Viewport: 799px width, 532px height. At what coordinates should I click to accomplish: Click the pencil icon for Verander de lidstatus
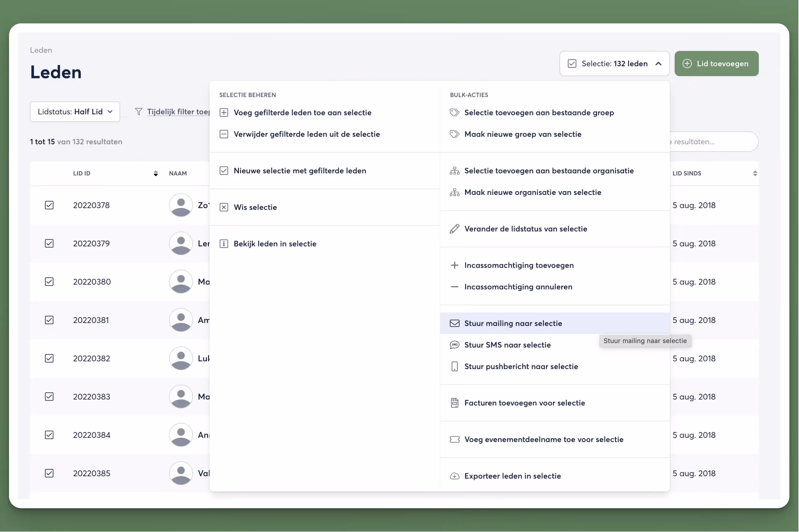454,229
